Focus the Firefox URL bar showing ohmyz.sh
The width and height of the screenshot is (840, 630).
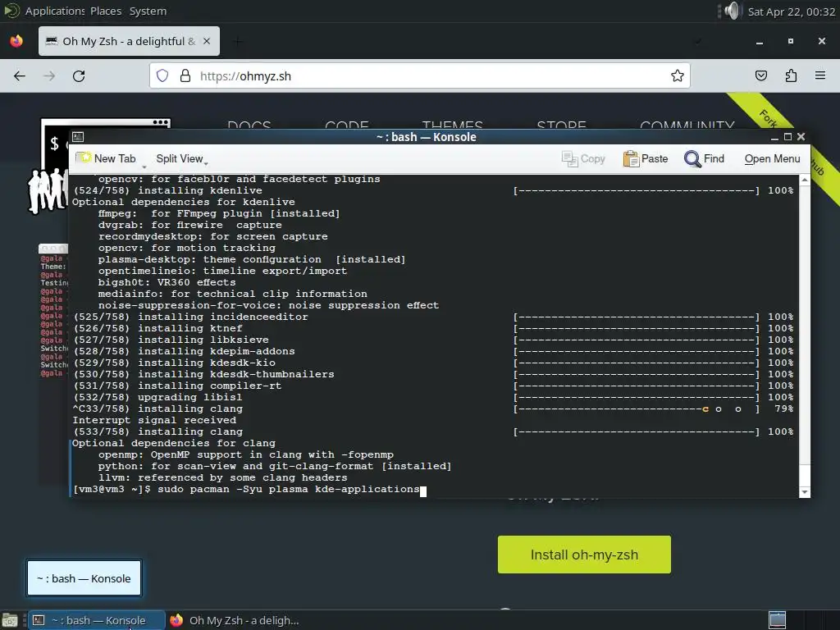pos(419,76)
